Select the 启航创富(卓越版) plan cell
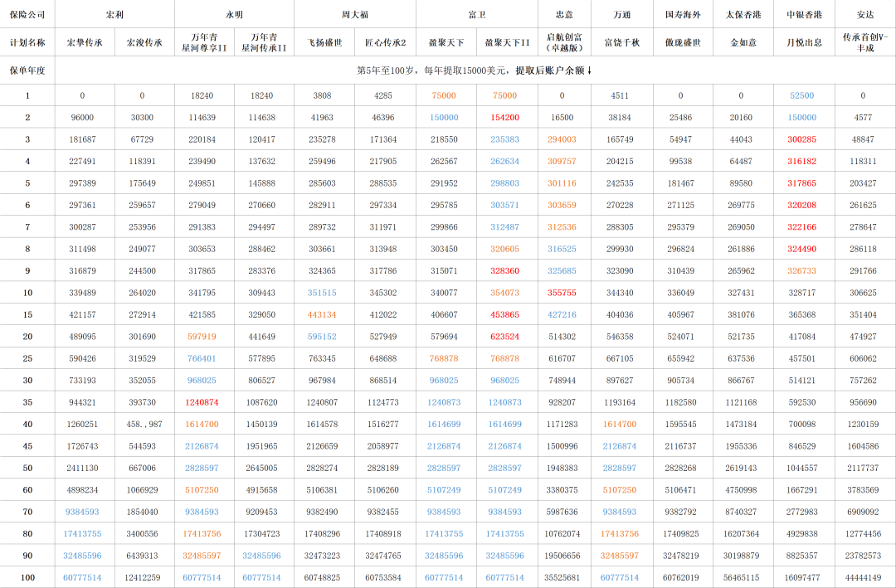 [x=562, y=42]
